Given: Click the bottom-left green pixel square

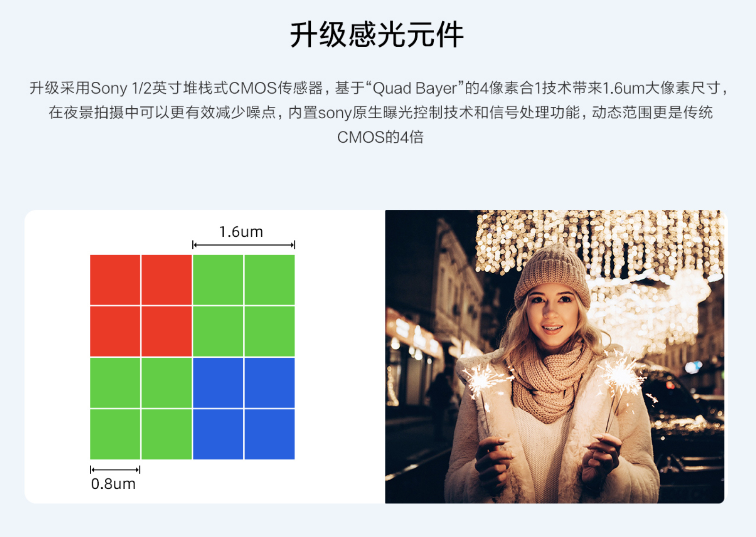Looking at the screenshot, I should tap(115, 434).
